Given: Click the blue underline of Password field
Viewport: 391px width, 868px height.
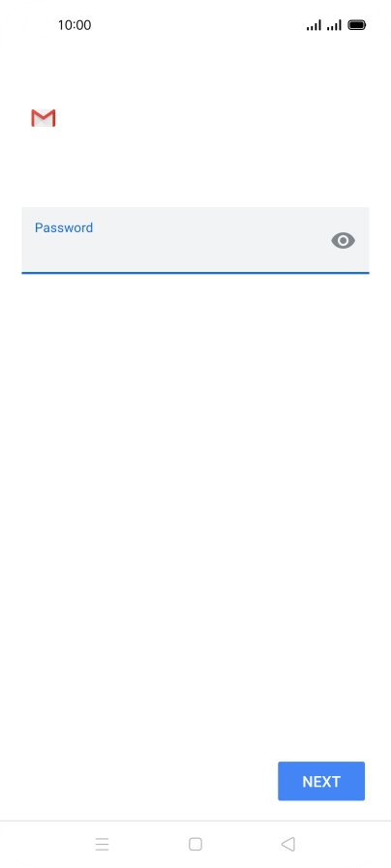Looking at the screenshot, I should 195,272.
